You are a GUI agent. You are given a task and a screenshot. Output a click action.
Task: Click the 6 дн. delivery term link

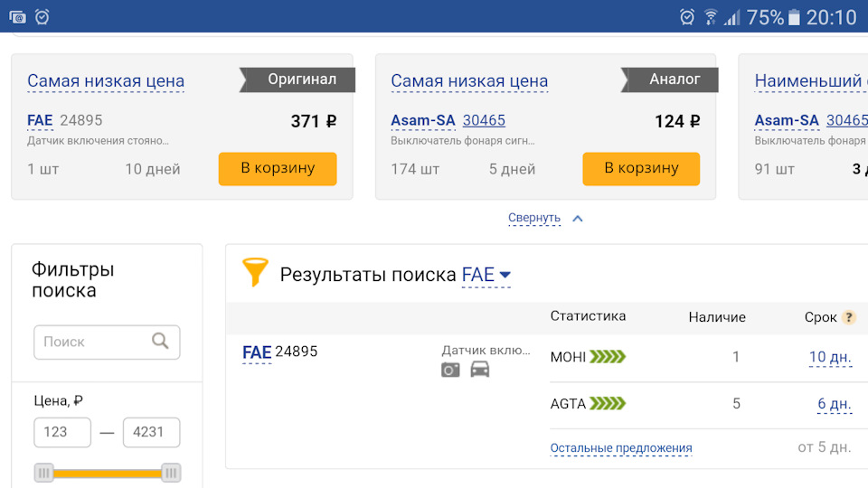tap(834, 404)
